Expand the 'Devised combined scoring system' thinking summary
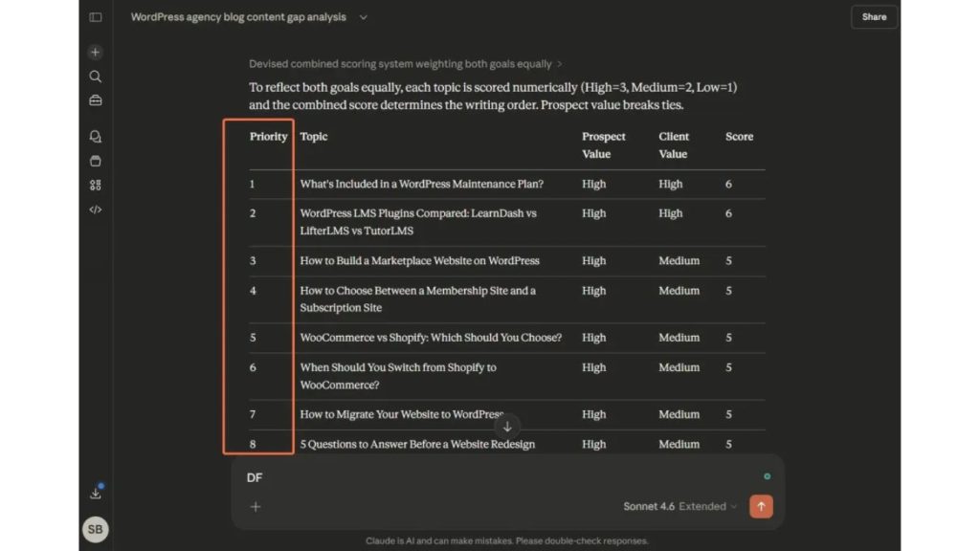The height and width of the screenshot is (551, 980). tap(406, 64)
